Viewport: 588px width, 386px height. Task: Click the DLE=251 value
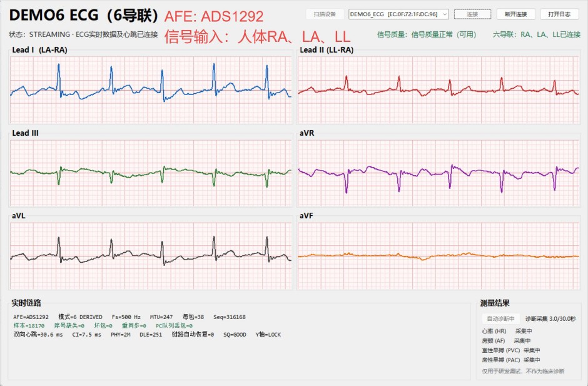click(151, 335)
